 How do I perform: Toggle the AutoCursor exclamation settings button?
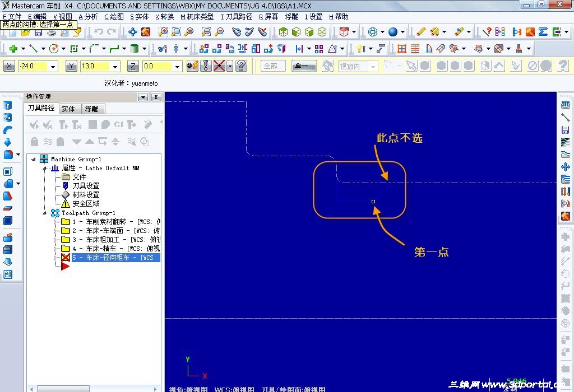(x=206, y=66)
